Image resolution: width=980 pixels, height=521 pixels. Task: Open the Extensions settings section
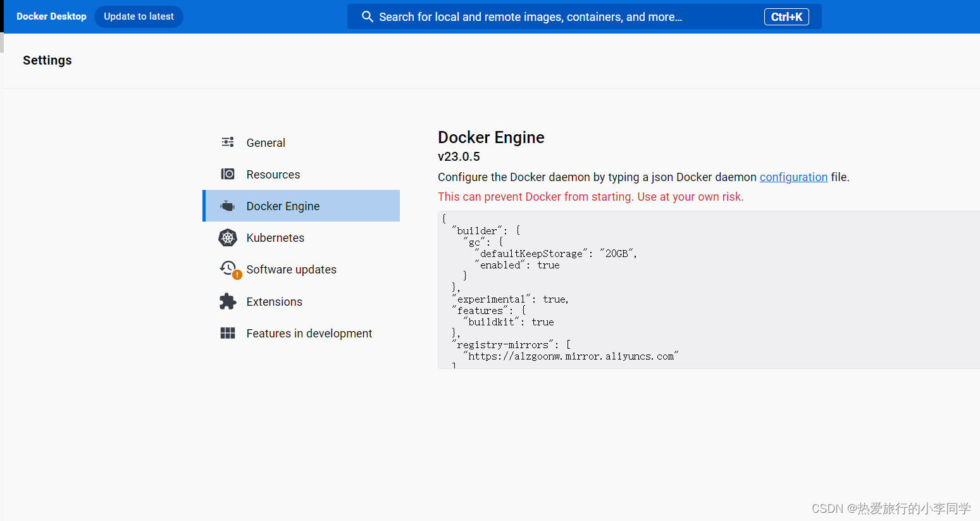301,301
